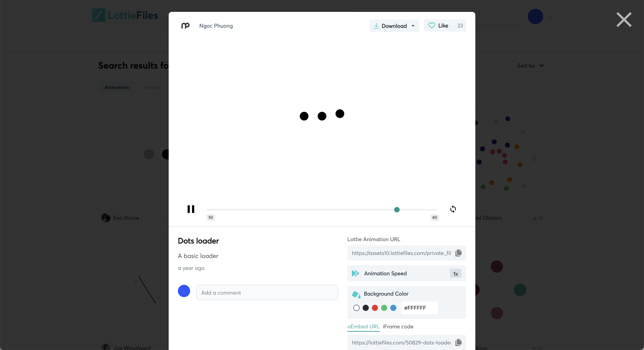The image size is (644, 350).
Task: Expand the Download dropdown caret
Action: tap(413, 26)
